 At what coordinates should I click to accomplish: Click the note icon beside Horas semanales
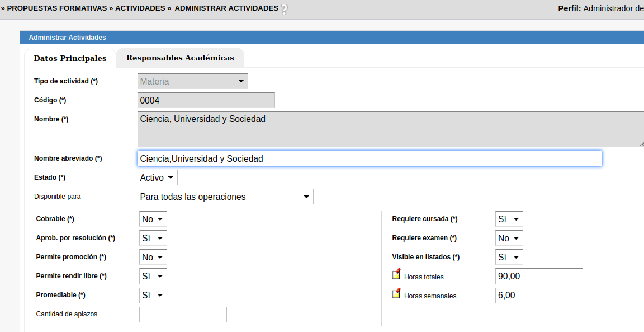pos(396,293)
